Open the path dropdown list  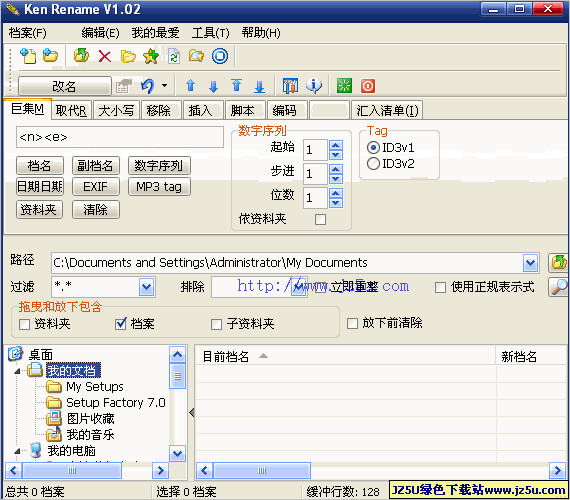tap(531, 263)
